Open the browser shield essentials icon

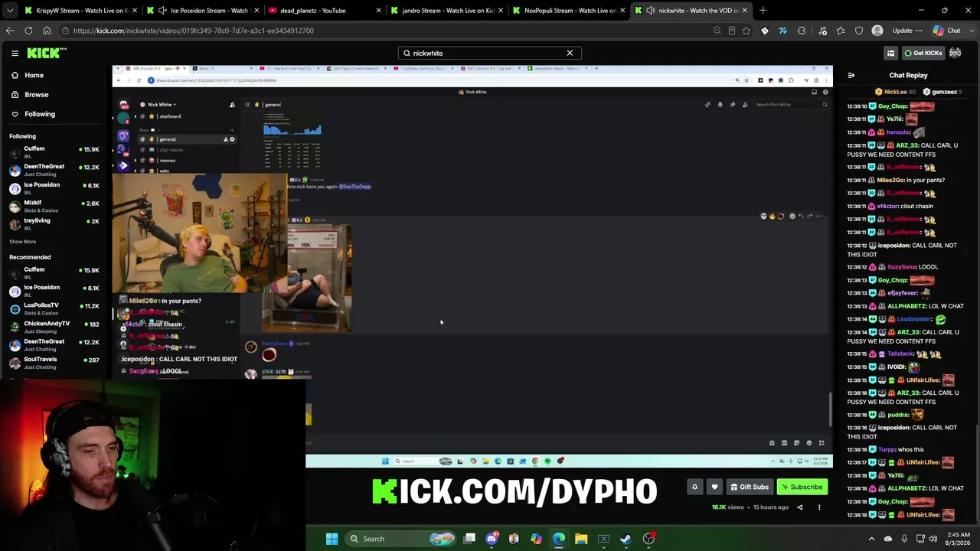[859, 31]
